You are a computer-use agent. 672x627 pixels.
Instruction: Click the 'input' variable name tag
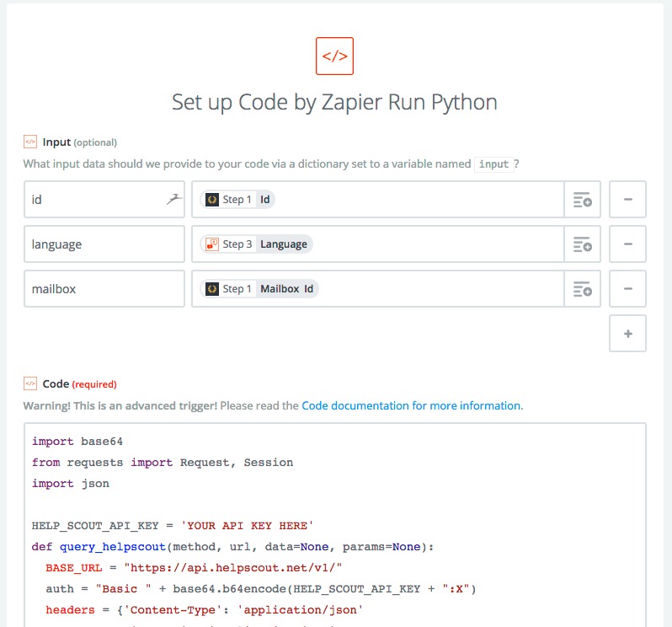(493, 164)
